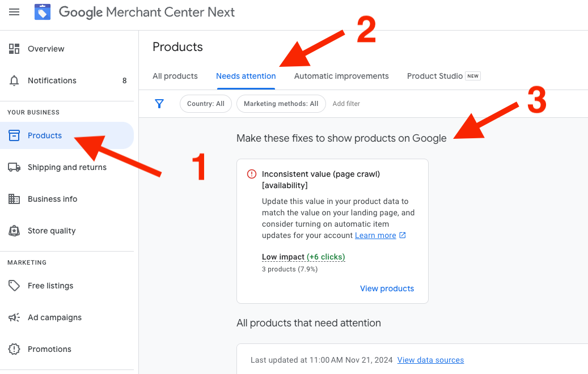Viewport: 588px width, 374px height.
Task: Click the Promotions badge icon
Action: [x=14, y=349]
